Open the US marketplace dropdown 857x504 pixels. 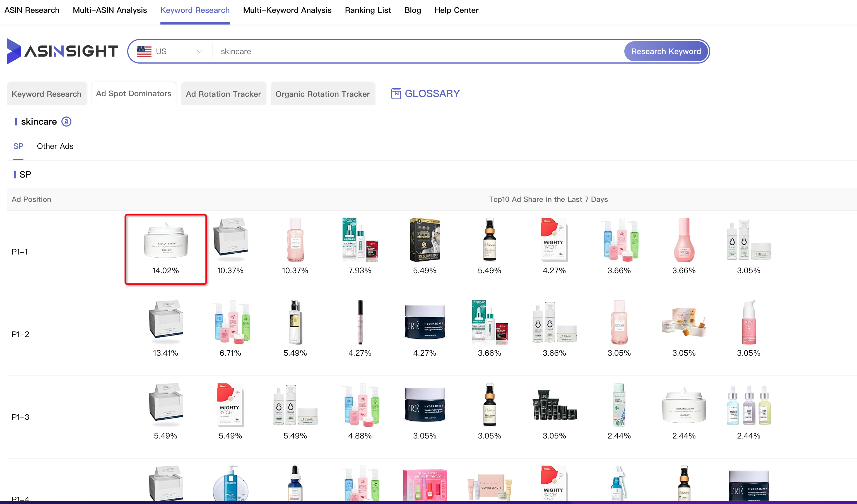coord(169,51)
